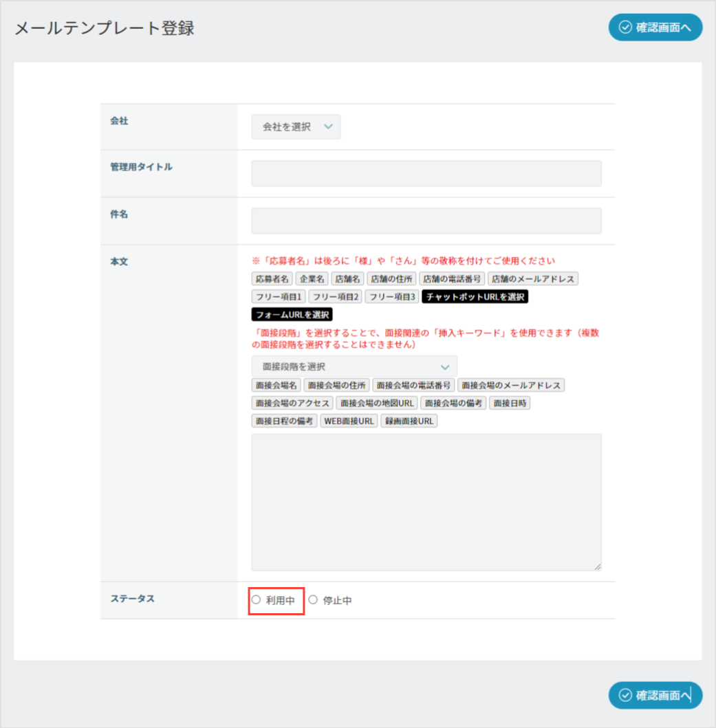This screenshot has height=728, width=716.
Task: Expand the 面接段階を選択 dropdown
Action: 354,366
